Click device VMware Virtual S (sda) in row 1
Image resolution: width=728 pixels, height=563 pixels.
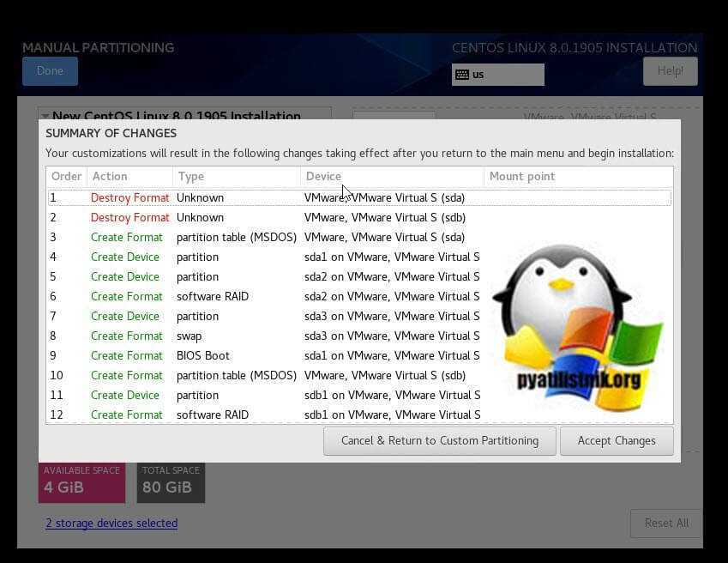pos(384,198)
